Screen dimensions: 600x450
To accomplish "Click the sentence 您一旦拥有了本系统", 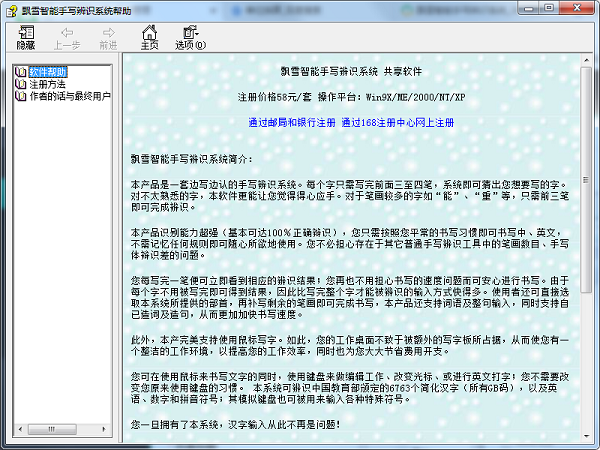I will click(x=235, y=424).
